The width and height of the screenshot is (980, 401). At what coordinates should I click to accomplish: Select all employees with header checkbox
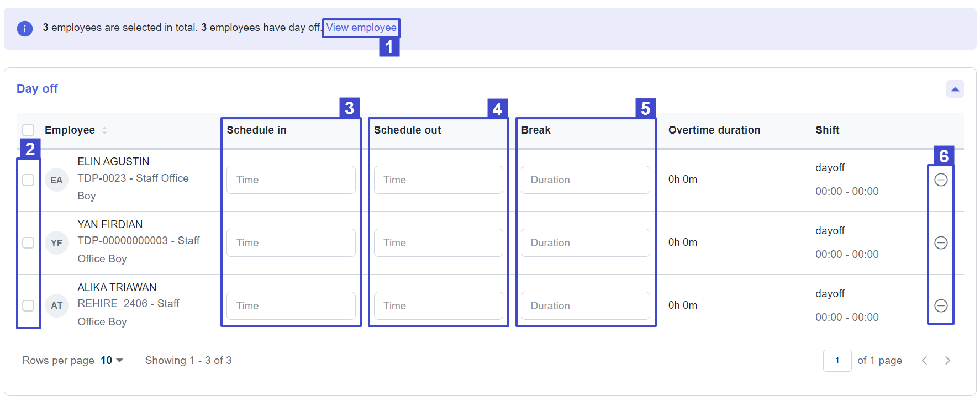coord(28,130)
